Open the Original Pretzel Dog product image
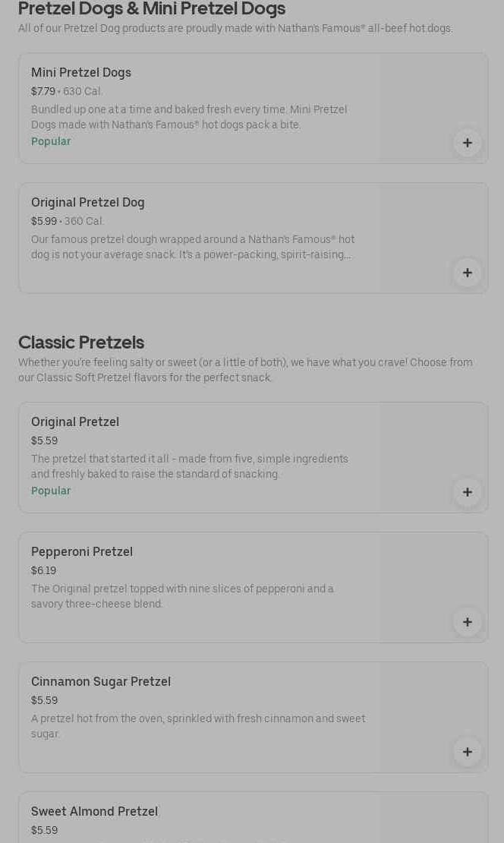504x843 pixels. point(433,228)
